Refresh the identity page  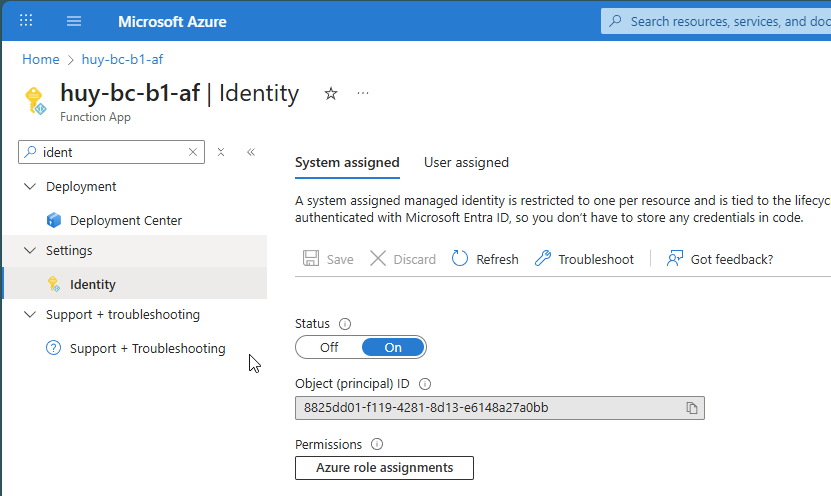pyautogui.click(x=485, y=259)
